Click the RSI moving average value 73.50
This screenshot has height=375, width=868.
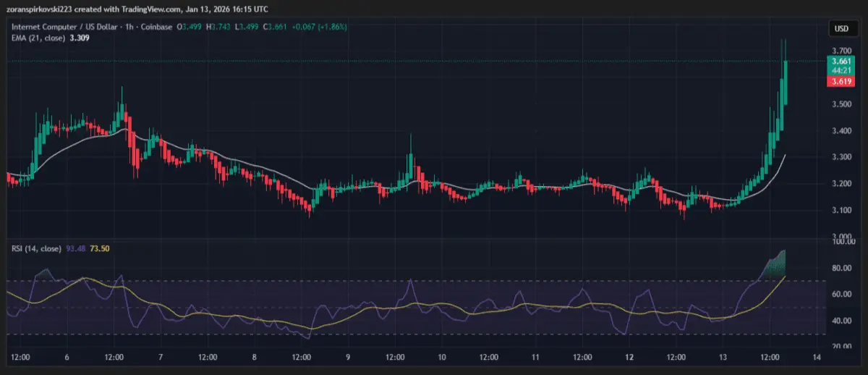pyautogui.click(x=99, y=250)
